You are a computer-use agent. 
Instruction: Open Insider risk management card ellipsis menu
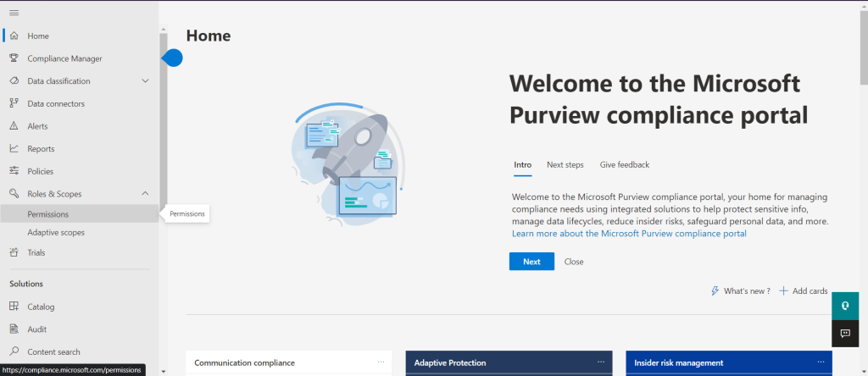821,362
